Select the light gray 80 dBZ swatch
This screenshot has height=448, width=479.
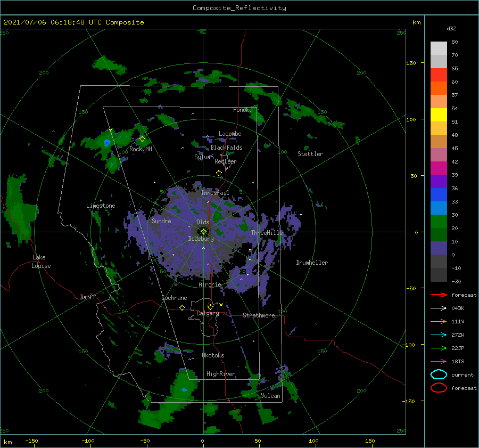(439, 48)
